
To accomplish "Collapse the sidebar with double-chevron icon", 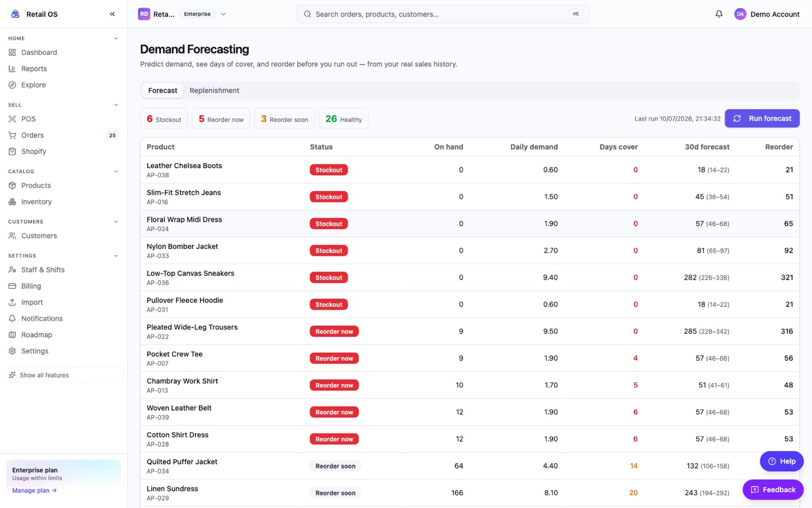I will (x=112, y=14).
